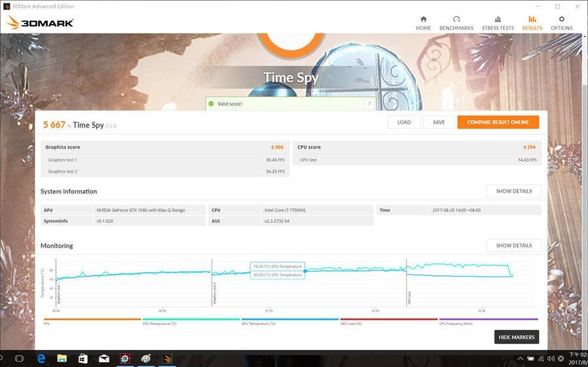Click the Graphics test 1 chart marker
Image resolution: width=588 pixels, height=367 pixels.
[x=59, y=294]
